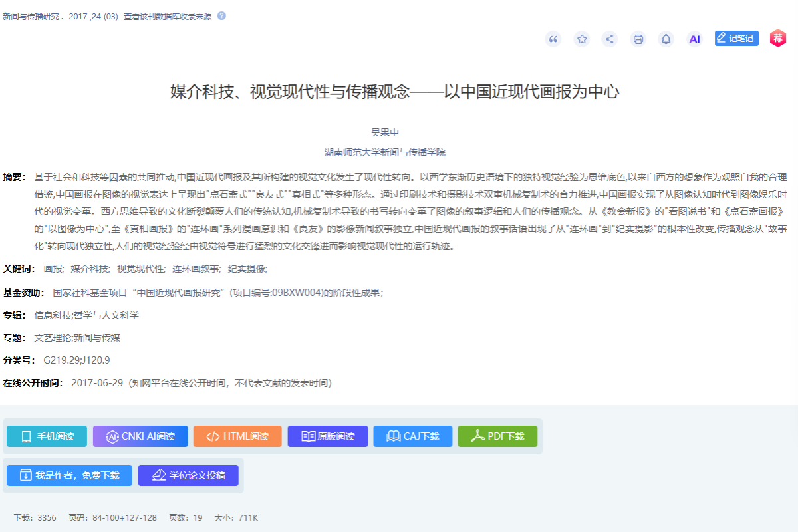Click 我是作者，免费下载 button
This screenshot has width=798, height=532.
click(69, 475)
